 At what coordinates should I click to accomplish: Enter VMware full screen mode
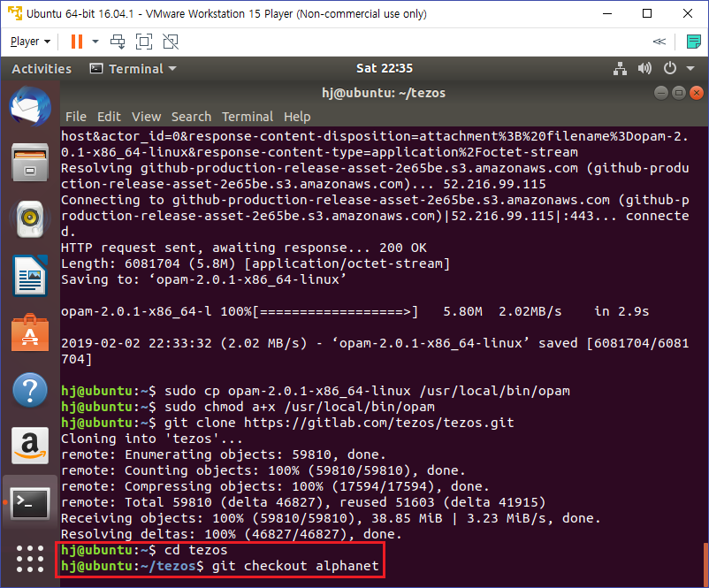point(144,42)
